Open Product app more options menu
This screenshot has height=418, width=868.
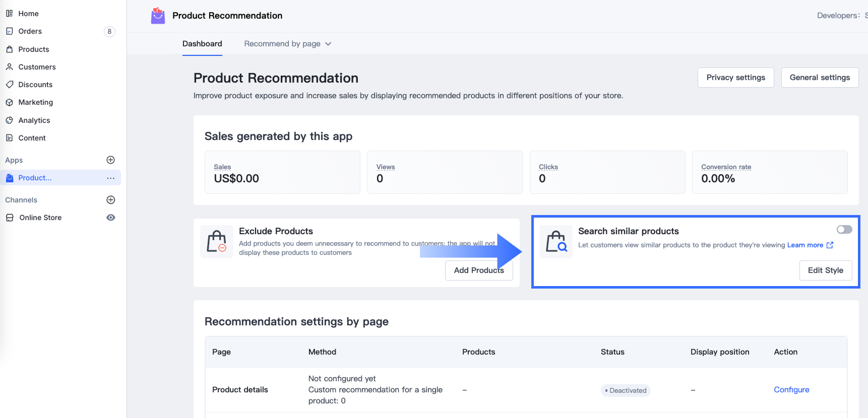coord(111,178)
